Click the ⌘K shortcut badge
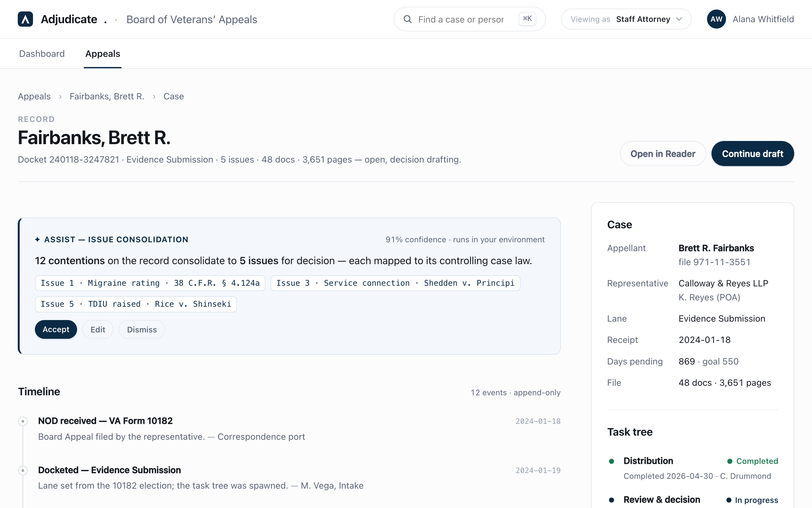Viewport: 812px width, 508px height. point(527,19)
